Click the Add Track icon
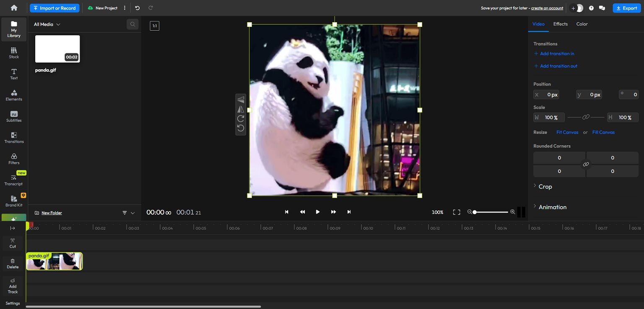This screenshot has height=309, width=644. 13,286
